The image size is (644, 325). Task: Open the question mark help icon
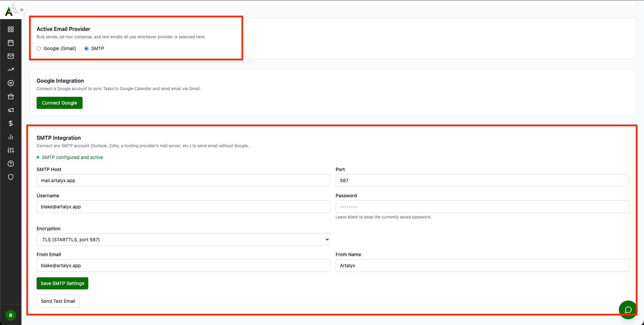11,164
